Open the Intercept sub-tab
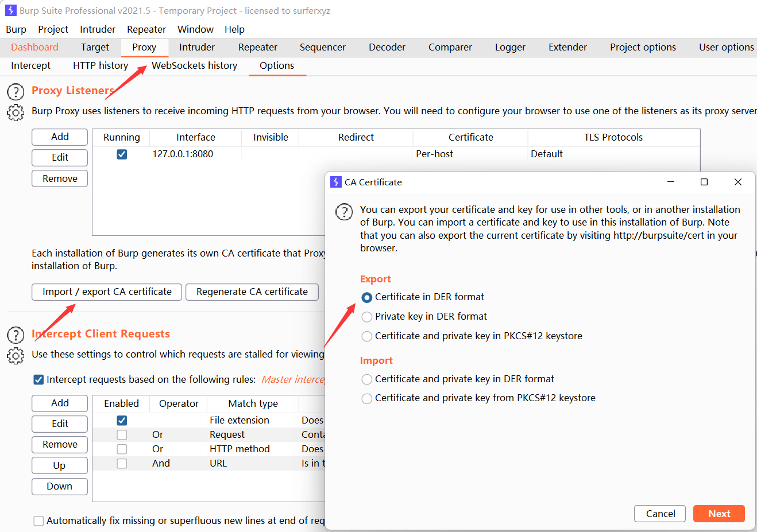Viewport: 757px width, 532px height. pos(30,65)
